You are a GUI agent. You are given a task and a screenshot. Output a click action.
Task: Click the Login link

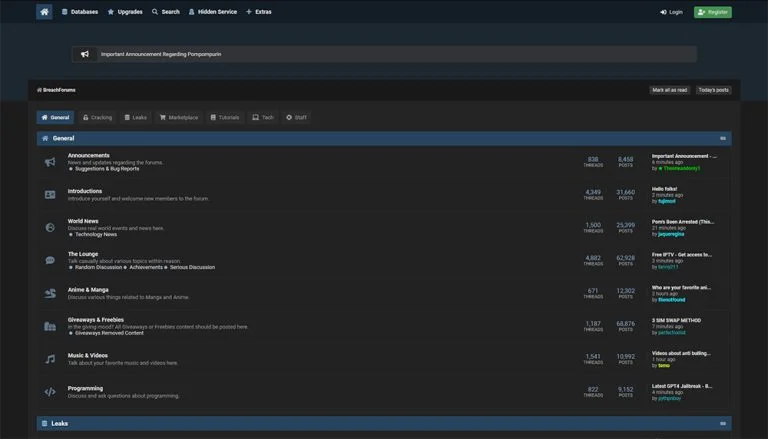tap(671, 12)
